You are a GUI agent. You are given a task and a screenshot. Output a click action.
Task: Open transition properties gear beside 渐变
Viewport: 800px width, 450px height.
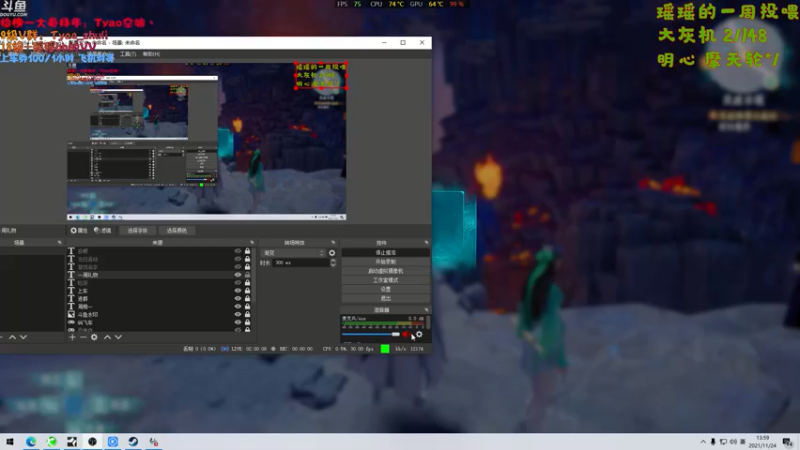point(332,253)
